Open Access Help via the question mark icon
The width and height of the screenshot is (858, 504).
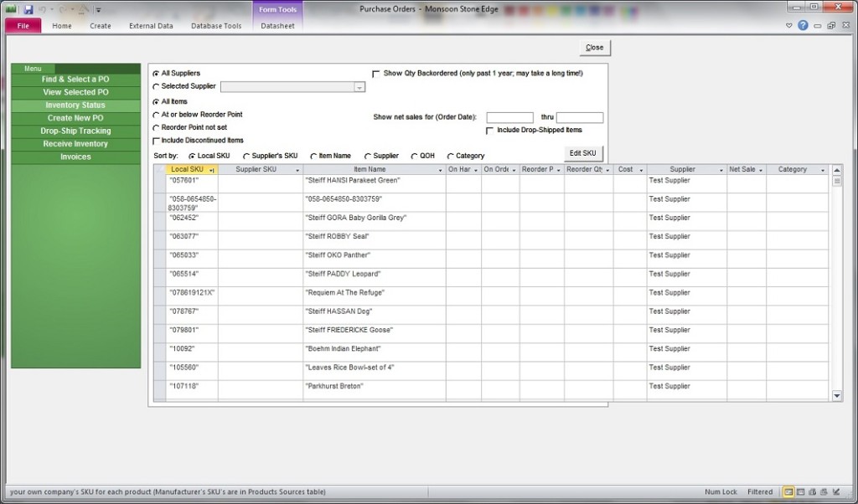(803, 25)
